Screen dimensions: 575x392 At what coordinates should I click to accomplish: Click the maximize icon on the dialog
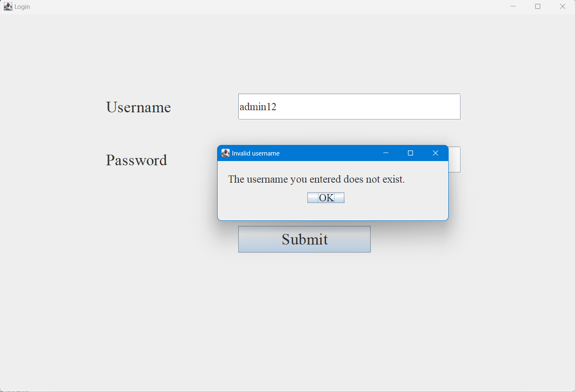[410, 153]
